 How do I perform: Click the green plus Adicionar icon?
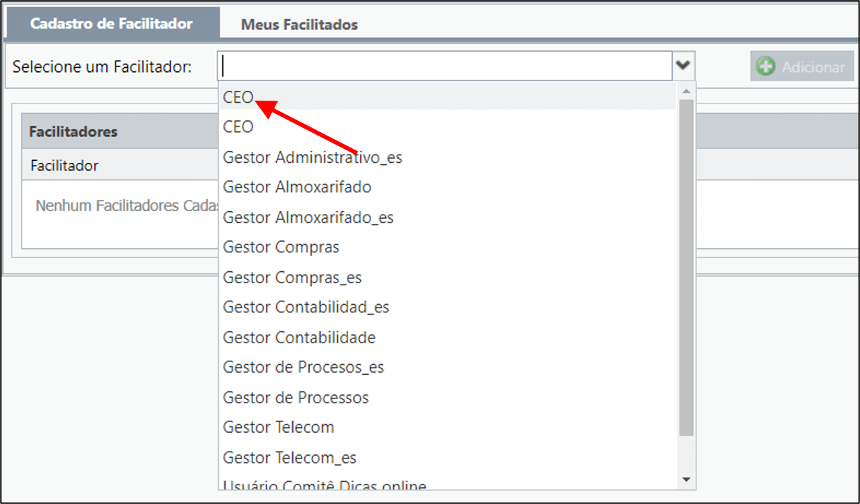click(x=766, y=66)
